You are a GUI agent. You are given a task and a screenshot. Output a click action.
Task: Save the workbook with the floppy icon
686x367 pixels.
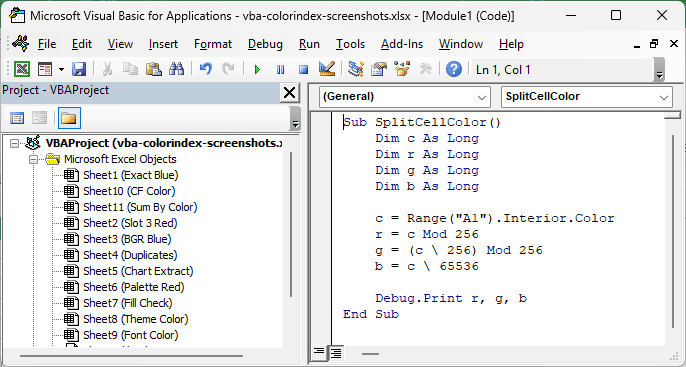tap(79, 69)
